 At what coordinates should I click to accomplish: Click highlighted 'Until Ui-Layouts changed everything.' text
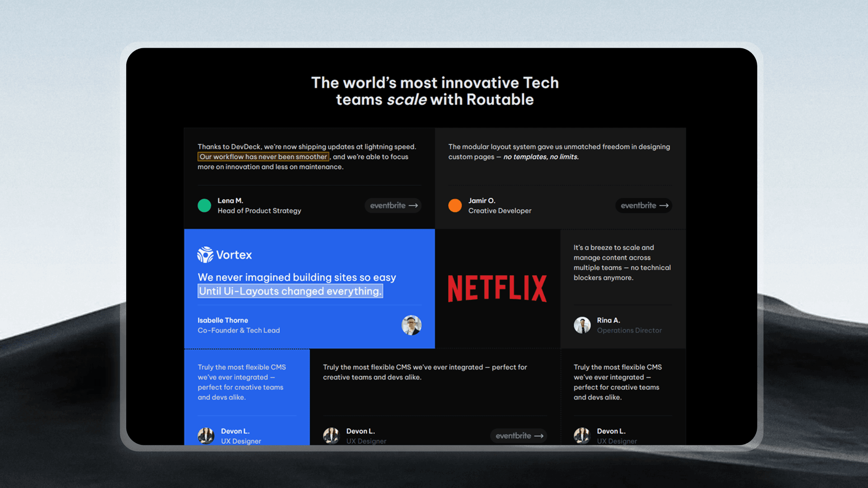(x=290, y=291)
